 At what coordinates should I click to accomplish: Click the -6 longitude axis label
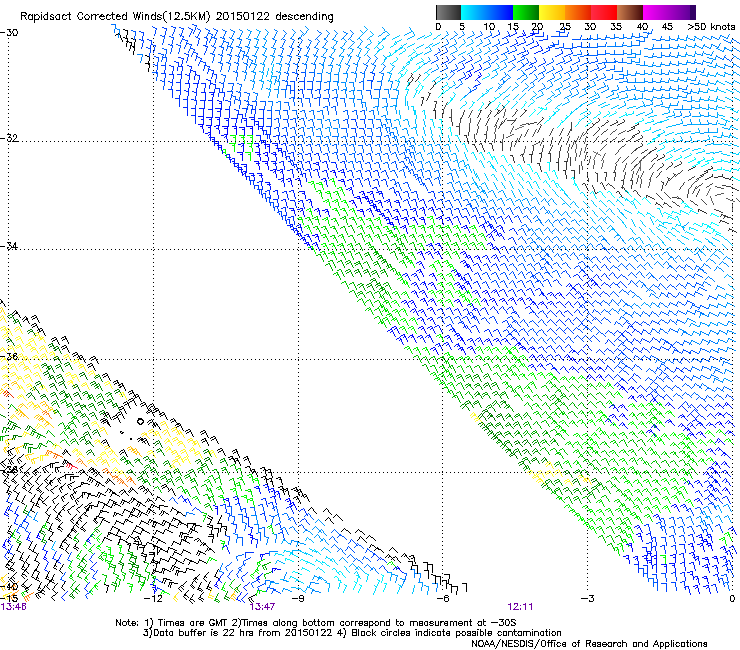tap(443, 599)
